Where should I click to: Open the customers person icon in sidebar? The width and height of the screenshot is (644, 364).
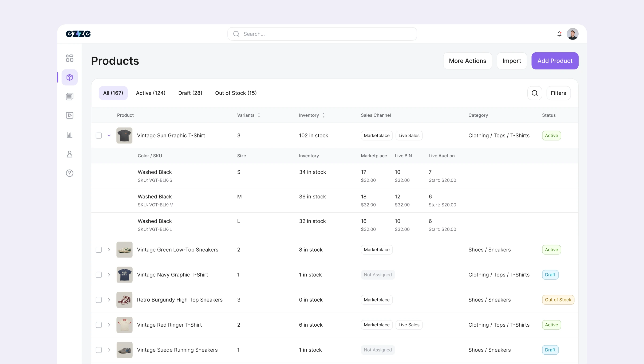tap(70, 154)
